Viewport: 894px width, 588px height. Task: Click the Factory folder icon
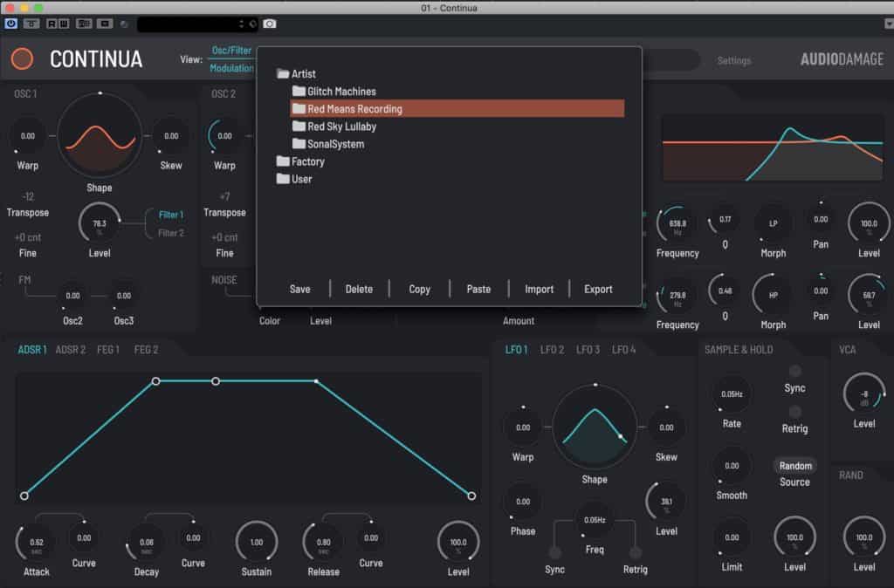[x=283, y=161]
